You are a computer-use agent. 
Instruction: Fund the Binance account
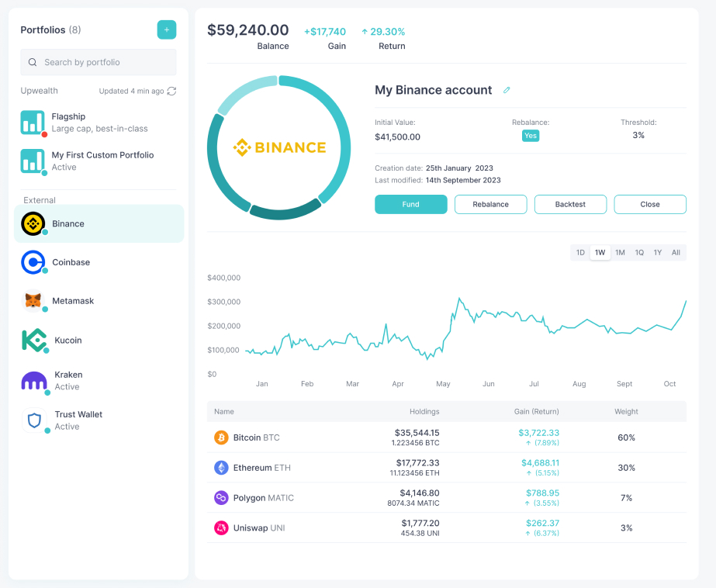[410, 204]
